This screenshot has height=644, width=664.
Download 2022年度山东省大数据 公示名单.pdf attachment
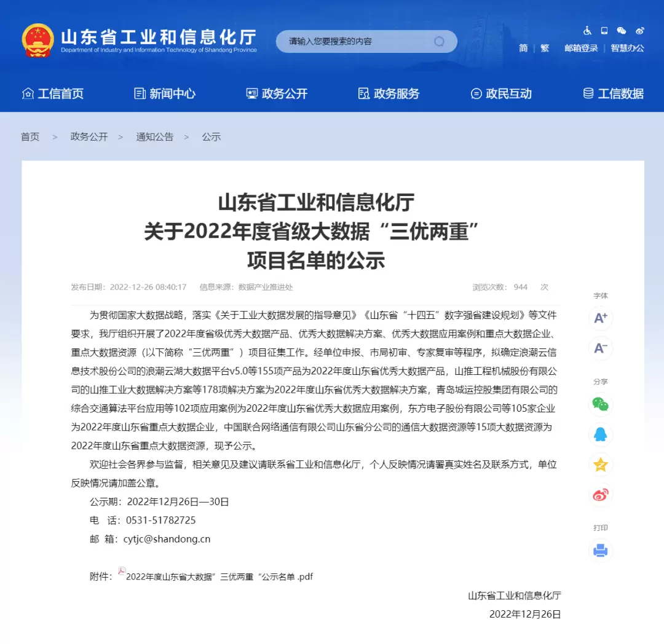219,577
